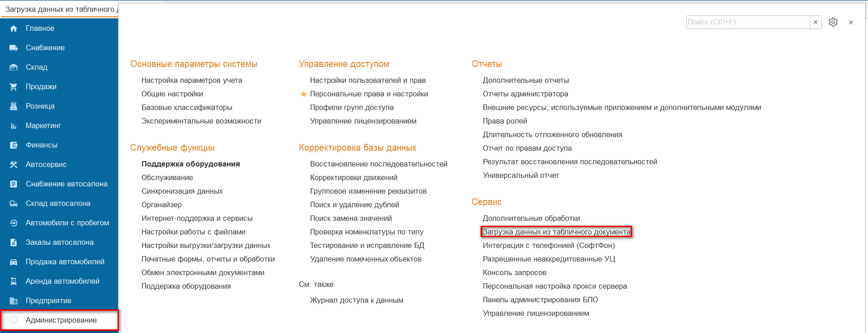Open Универсальный отчет
The height and width of the screenshot is (333, 868).
tap(521, 176)
